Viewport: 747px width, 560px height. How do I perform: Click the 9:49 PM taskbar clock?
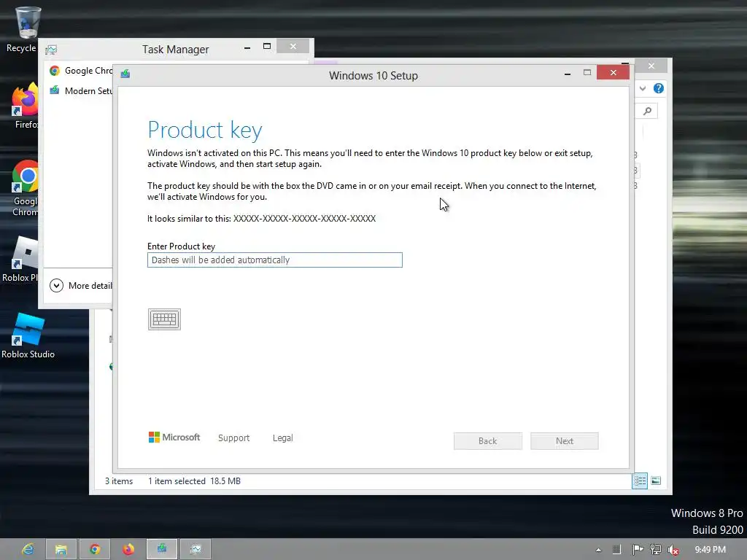click(710, 550)
